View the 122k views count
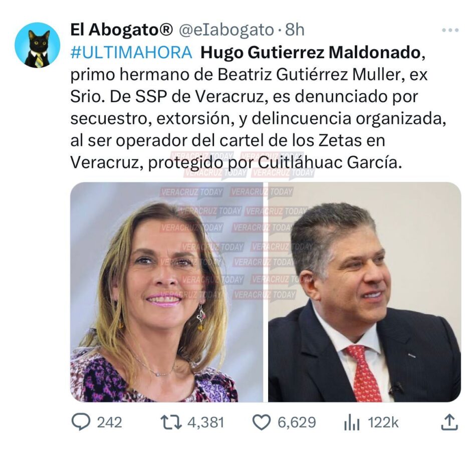The width and height of the screenshot is (476, 451). point(383,422)
